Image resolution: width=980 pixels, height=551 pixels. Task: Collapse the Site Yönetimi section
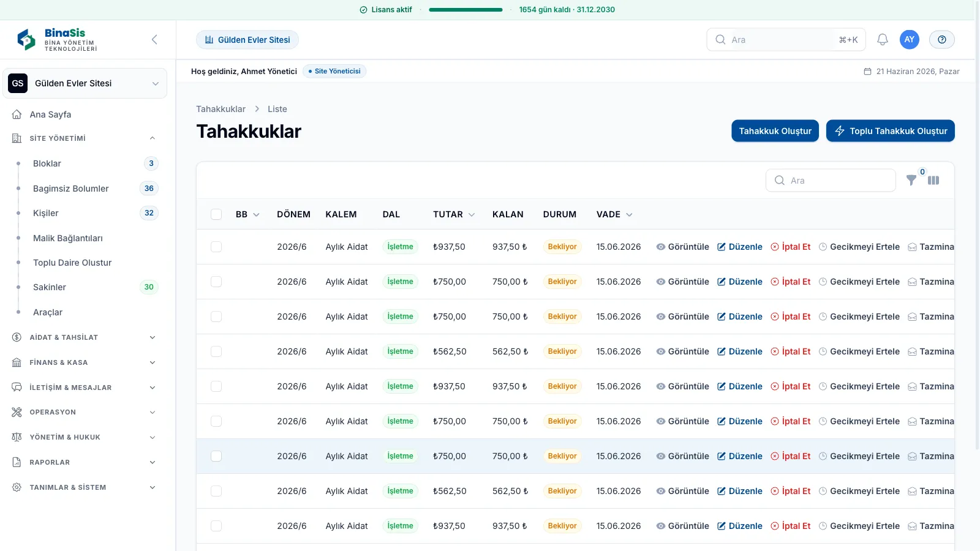pyautogui.click(x=153, y=138)
